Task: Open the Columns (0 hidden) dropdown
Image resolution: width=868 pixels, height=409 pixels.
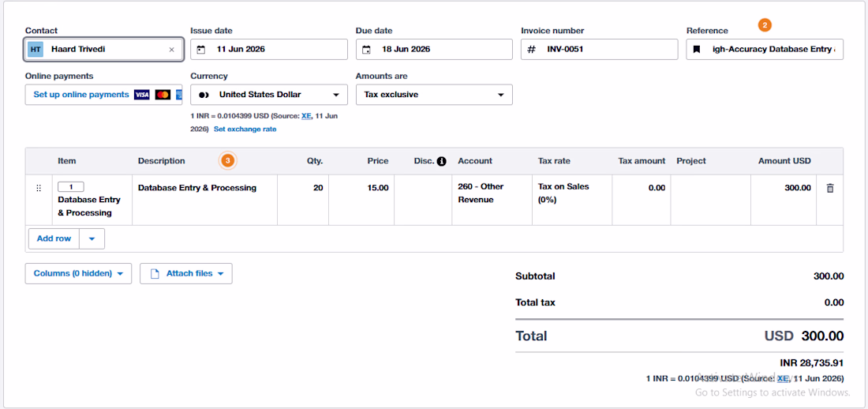Action: pos(78,274)
